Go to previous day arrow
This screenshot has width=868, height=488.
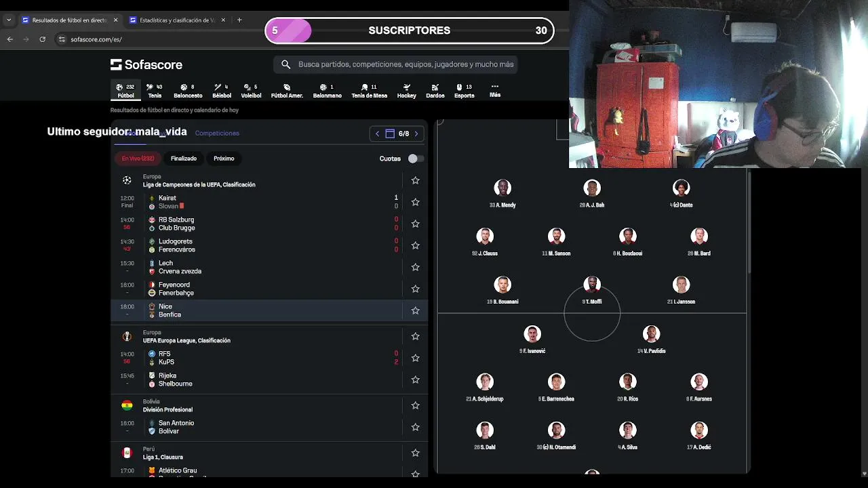pyautogui.click(x=377, y=134)
